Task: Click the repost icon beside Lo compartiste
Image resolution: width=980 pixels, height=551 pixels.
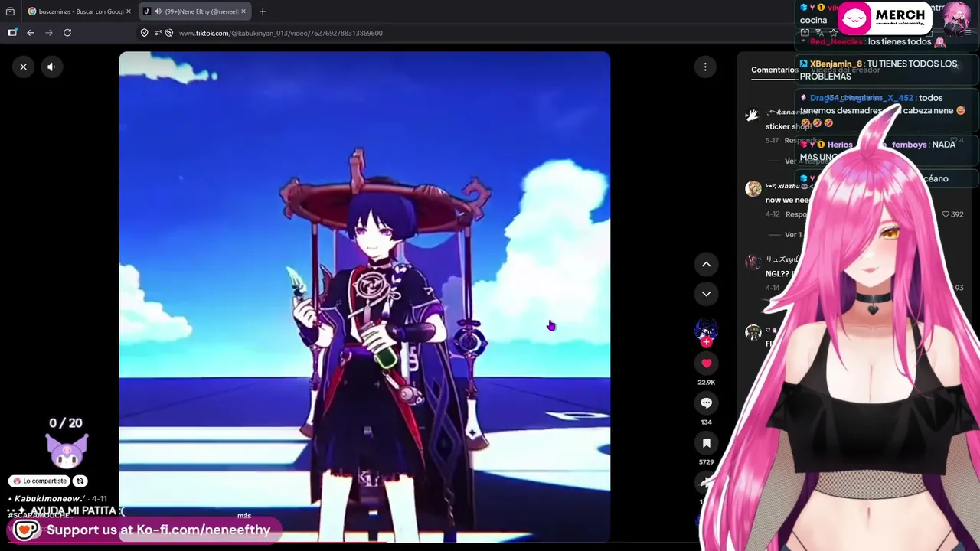Action: [x=80, y=481]
